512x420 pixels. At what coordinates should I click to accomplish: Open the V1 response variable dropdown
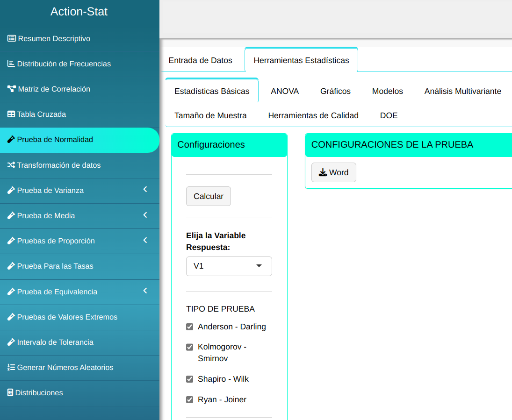pos(229,266)
